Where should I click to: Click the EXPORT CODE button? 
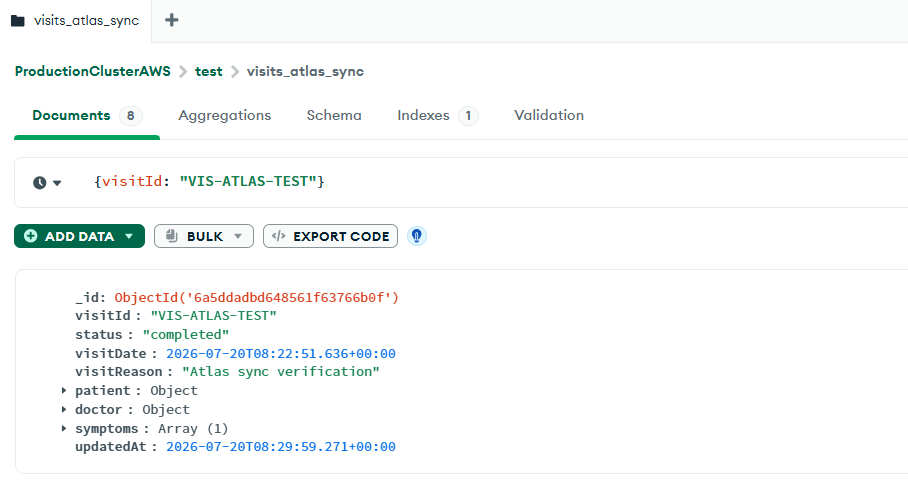pos(330,236)
